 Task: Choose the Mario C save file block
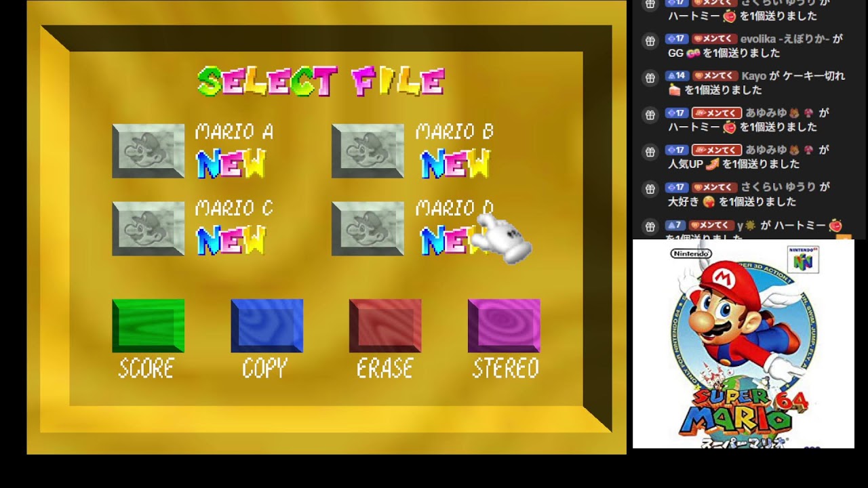tap(148, 228)
